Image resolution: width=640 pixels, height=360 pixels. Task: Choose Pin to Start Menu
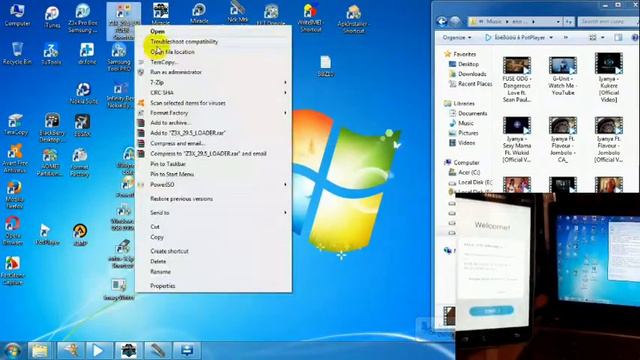pyautogui.click(x=172, y=174)
